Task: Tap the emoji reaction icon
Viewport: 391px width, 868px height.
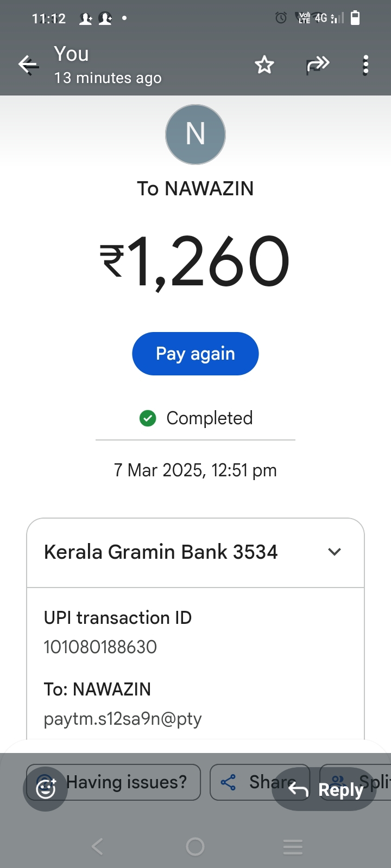Action: click(46, 788)
